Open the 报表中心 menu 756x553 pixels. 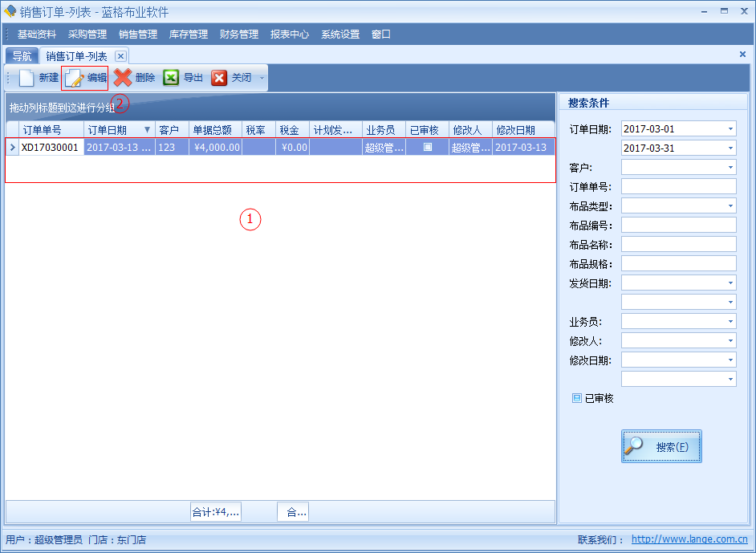[x=289, y=35]
